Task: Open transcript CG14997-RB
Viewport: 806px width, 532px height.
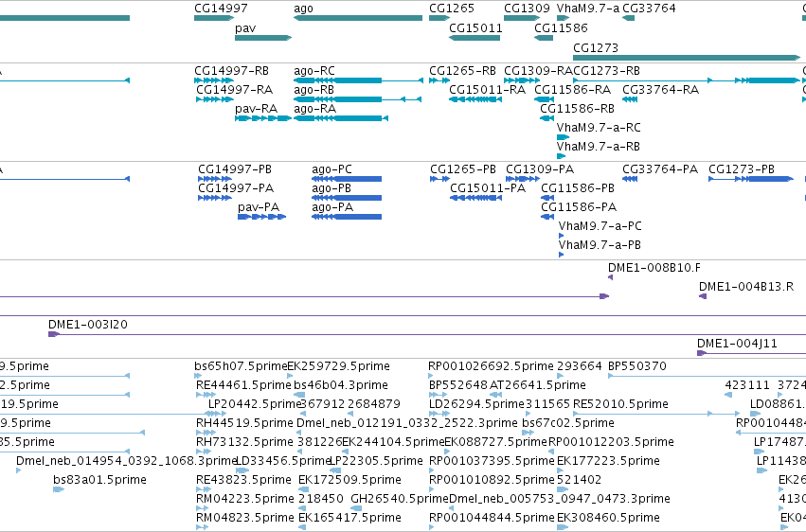Action: tap(231, 70)
